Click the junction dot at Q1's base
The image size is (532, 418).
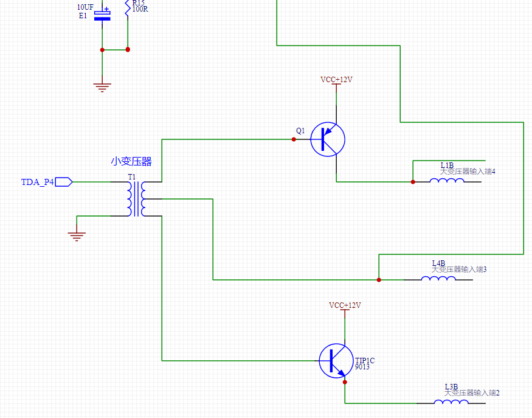click(x=294, y=139)
